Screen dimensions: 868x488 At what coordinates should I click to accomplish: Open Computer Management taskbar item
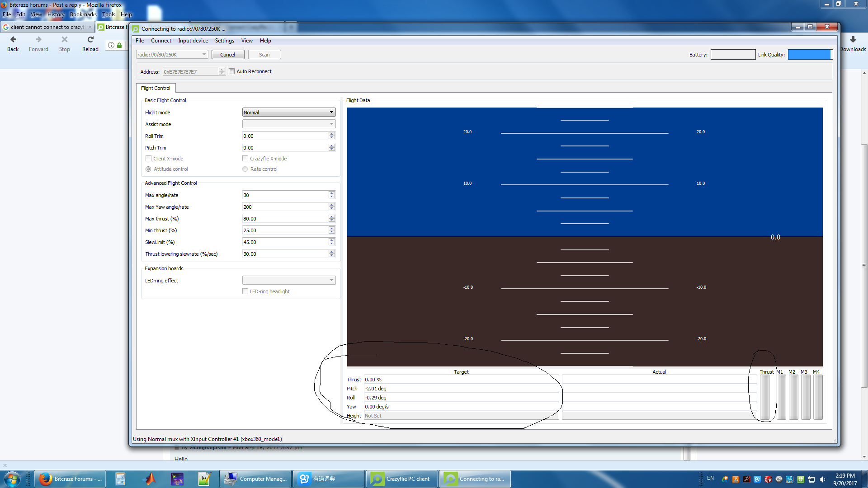coord(256,479)
